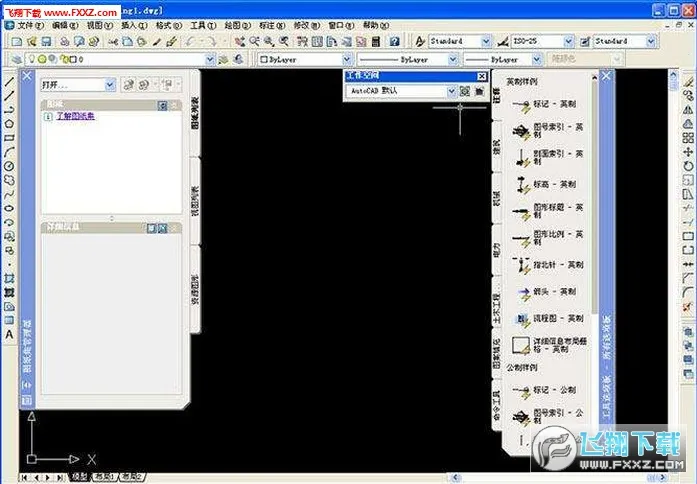Click the Zoom realtime magnifier icon

[254, 42]
